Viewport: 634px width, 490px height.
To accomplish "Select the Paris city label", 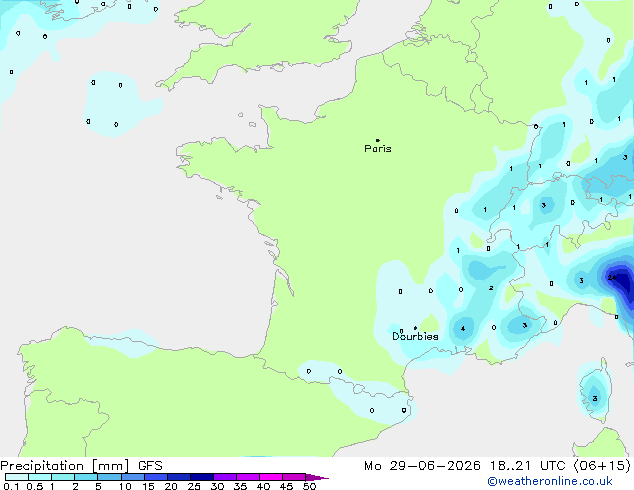I will click(378, 149).
